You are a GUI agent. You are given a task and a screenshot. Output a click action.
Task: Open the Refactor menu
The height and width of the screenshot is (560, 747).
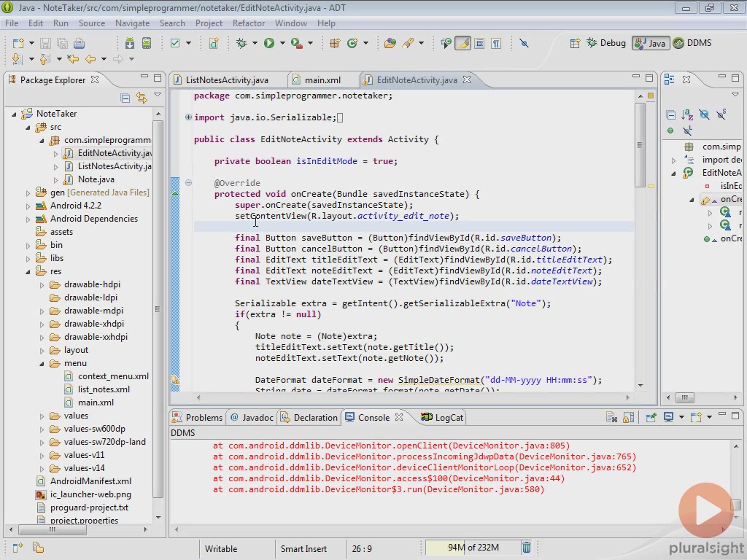pyautogui.click(x=248, y=23)
